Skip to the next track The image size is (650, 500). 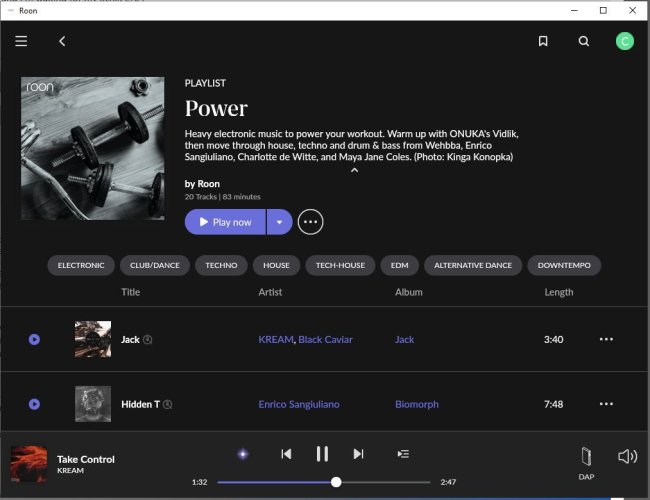[x=359, y=454]
